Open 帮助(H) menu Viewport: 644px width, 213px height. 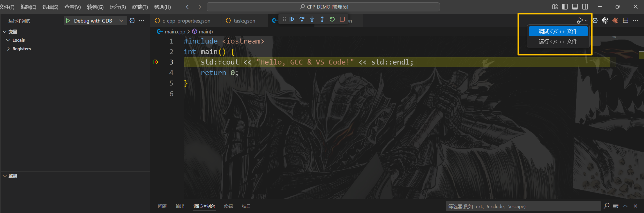point(162,7)
